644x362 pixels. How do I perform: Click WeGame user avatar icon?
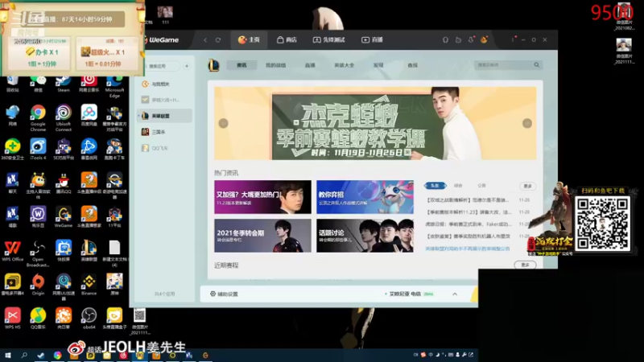pyautogui.click(x=484, y=39)
